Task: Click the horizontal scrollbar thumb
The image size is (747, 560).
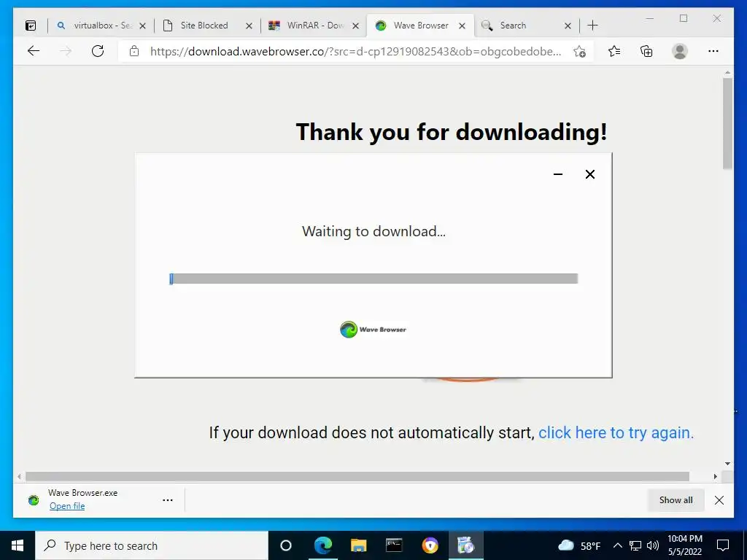Action: (x=357, y=476)
